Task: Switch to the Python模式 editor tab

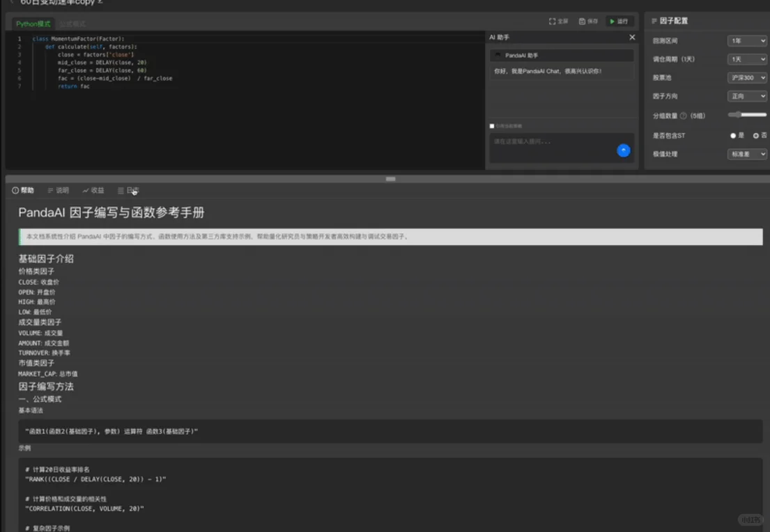Action: click(33, 24)
